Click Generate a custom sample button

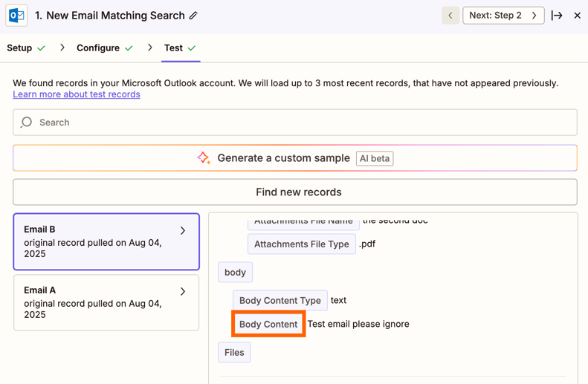coord(295,158)
